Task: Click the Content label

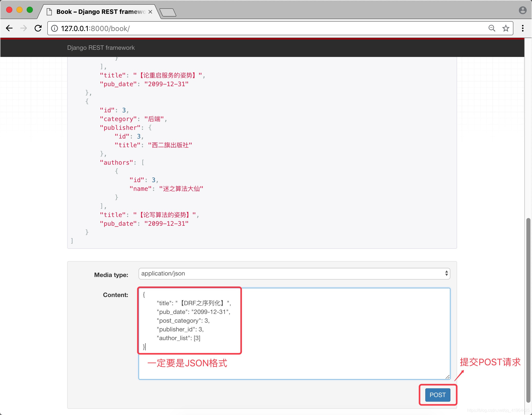Action: point(115,295)
